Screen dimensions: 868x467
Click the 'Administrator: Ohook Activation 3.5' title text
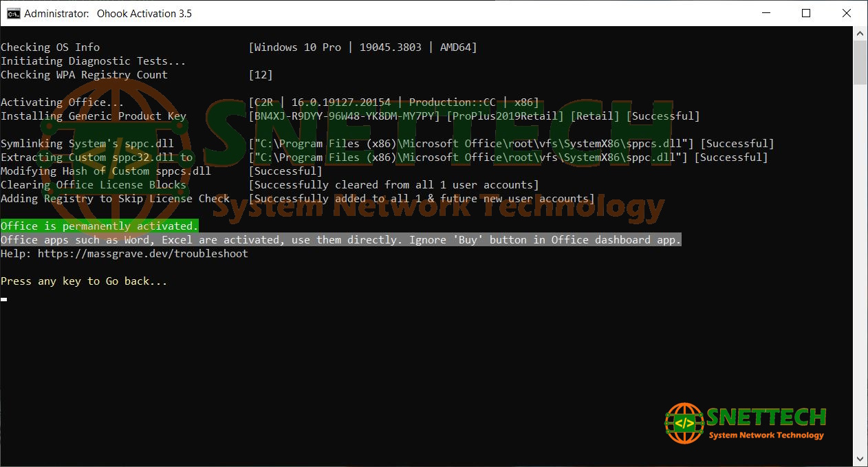(108, 13)
